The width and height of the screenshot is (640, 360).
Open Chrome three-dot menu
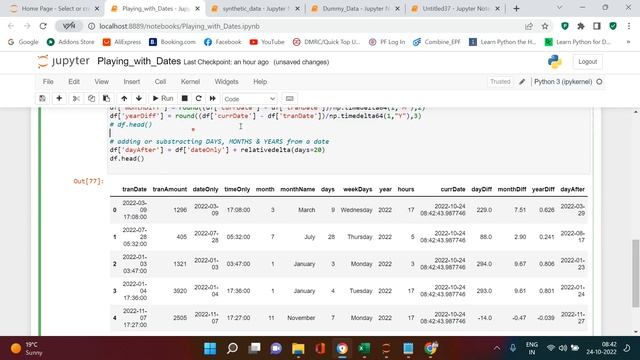pyautogui.click(x=629, y=26)
